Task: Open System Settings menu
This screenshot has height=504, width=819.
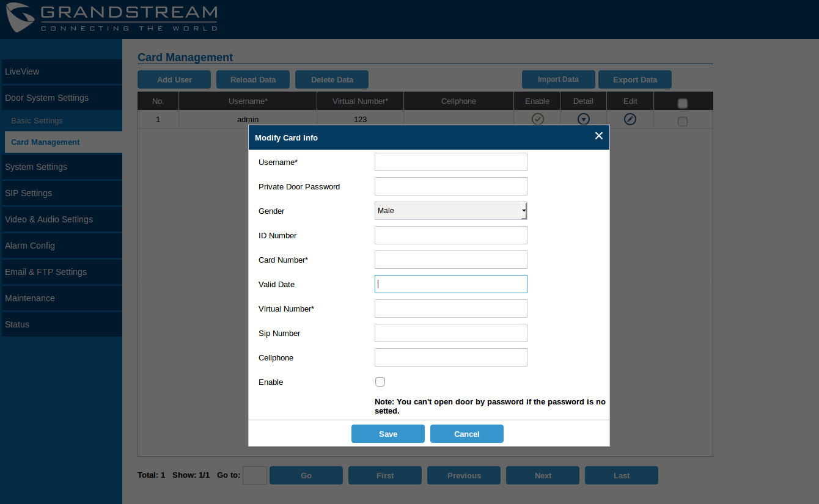Action: click(61, 167)
